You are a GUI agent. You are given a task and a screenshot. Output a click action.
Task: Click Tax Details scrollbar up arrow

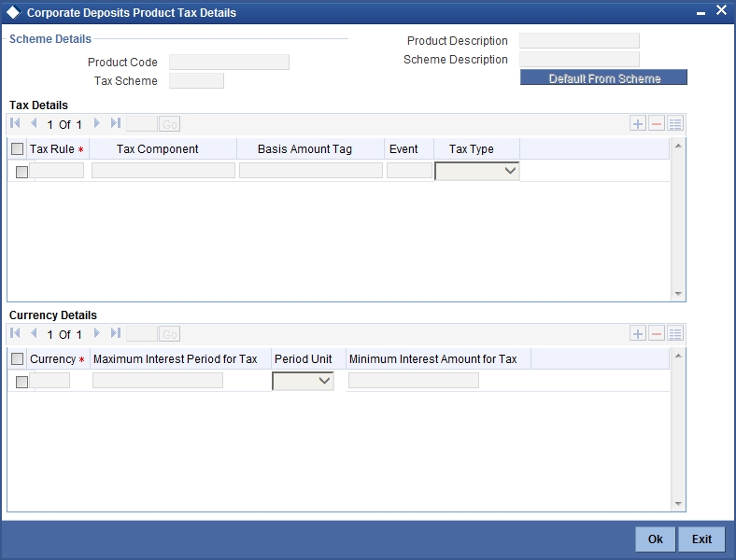678,146
